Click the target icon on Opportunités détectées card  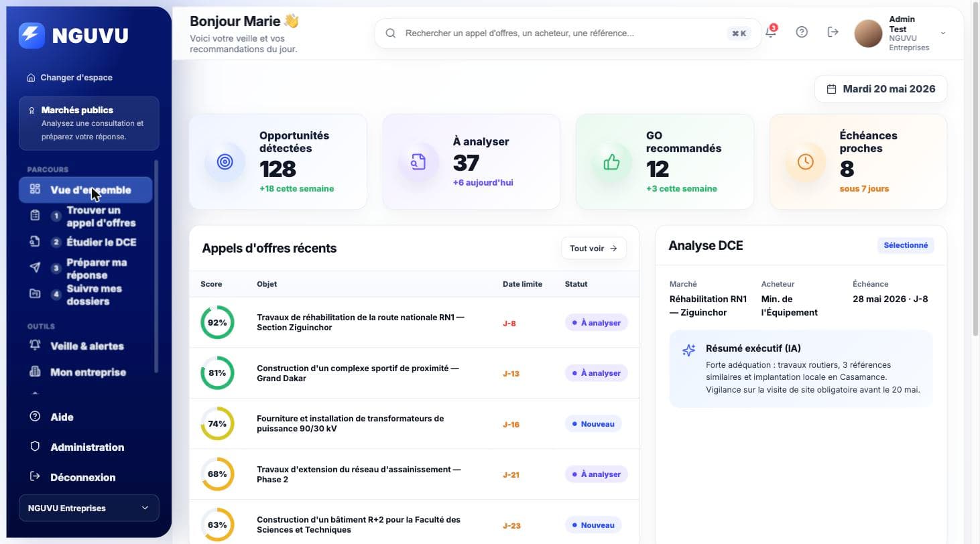[225, 161]
